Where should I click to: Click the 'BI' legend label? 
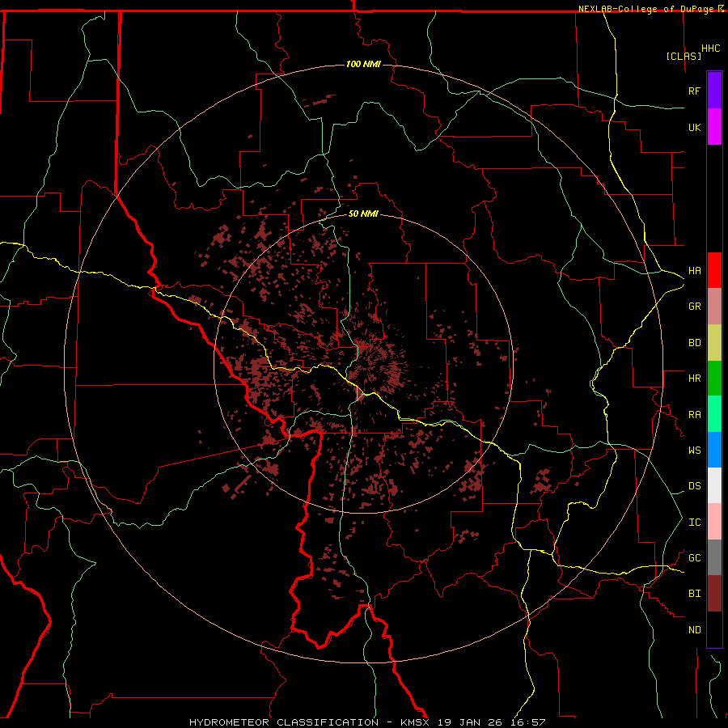694,594
